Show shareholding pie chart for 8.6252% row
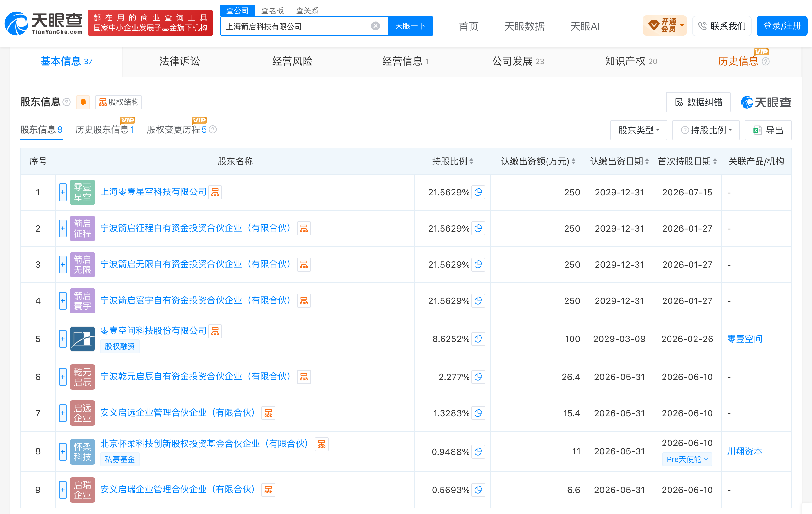This screenshot has width=812, height=514. tap(478, 339)
